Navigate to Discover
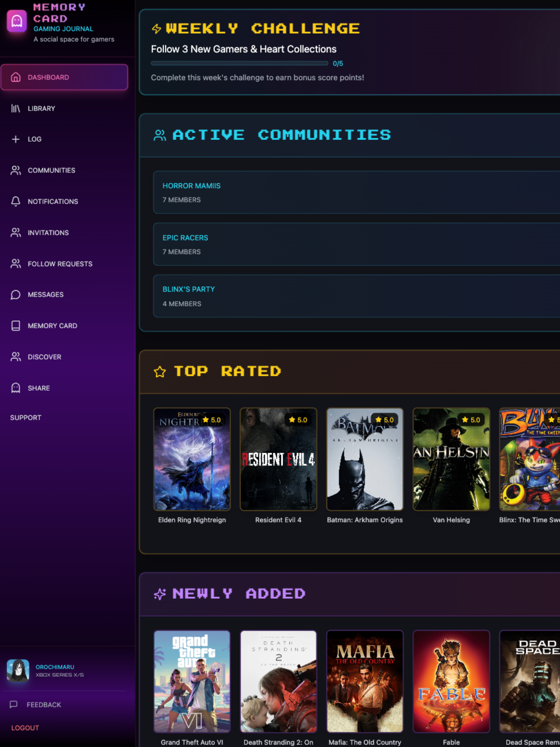The width and height of the screenshot is (560, 747). [x=64, y=357]
